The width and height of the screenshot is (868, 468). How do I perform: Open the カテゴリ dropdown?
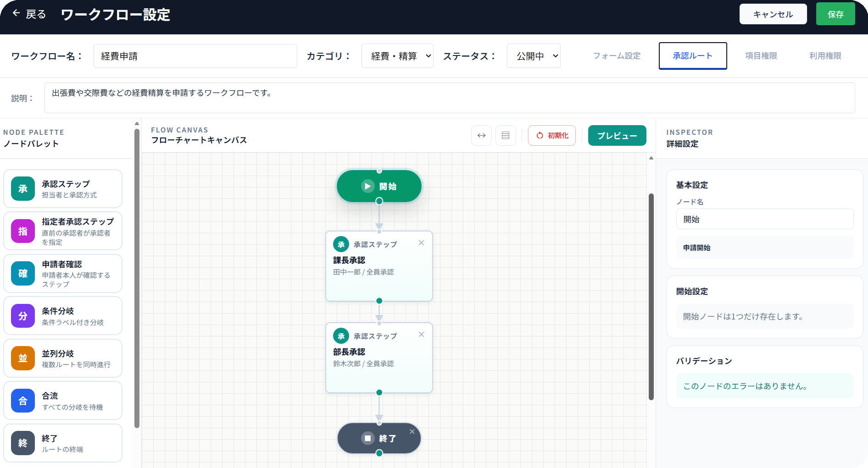coord(397,56)
